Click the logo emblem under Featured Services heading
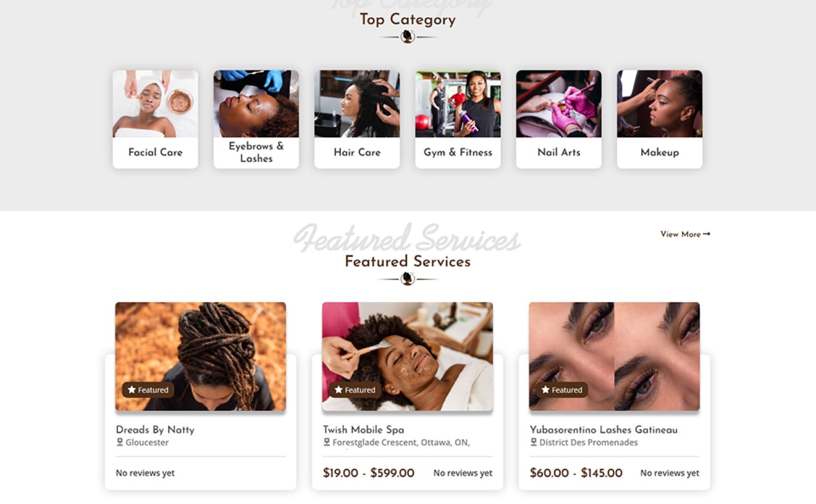This screenshot has width=816, height=504. pyautogui.click(x=408, y=279)
